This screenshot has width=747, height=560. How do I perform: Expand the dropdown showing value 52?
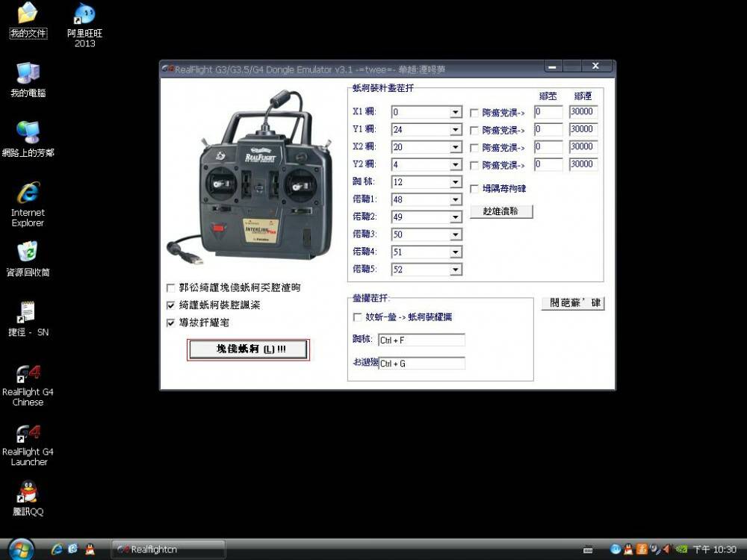tap(456, 270)
